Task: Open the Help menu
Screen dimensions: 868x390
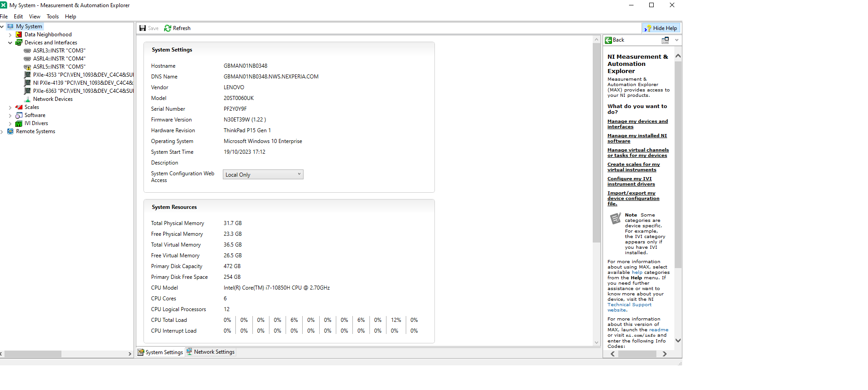Action: click(70, 17)
